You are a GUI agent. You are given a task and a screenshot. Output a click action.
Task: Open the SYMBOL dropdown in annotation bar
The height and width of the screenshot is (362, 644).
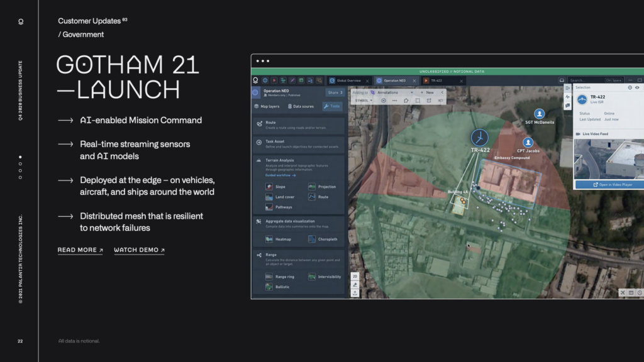364,101
